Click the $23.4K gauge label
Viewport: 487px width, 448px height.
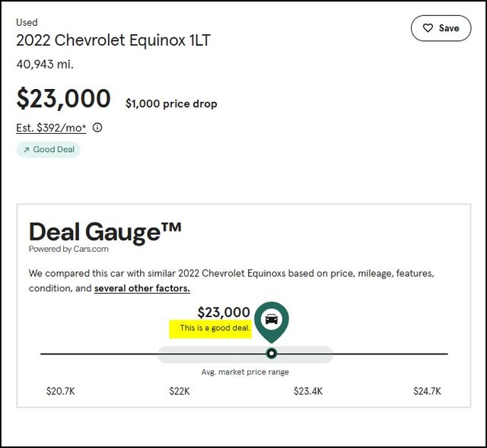[x=308, y=391]
